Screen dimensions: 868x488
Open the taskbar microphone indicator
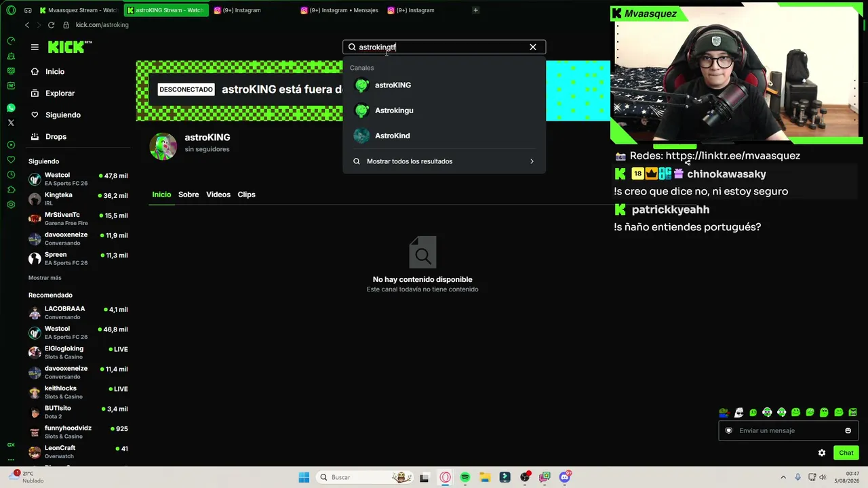[x=797, y=477]
